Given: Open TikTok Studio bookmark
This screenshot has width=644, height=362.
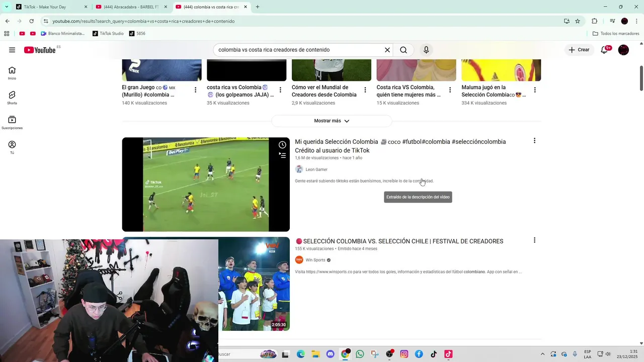Looking at the screenshot, I should point(108,34).
